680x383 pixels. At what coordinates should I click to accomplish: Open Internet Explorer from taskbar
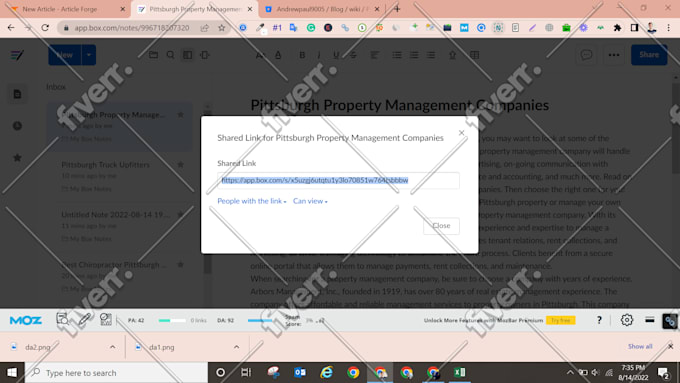(x=327, y=373)
